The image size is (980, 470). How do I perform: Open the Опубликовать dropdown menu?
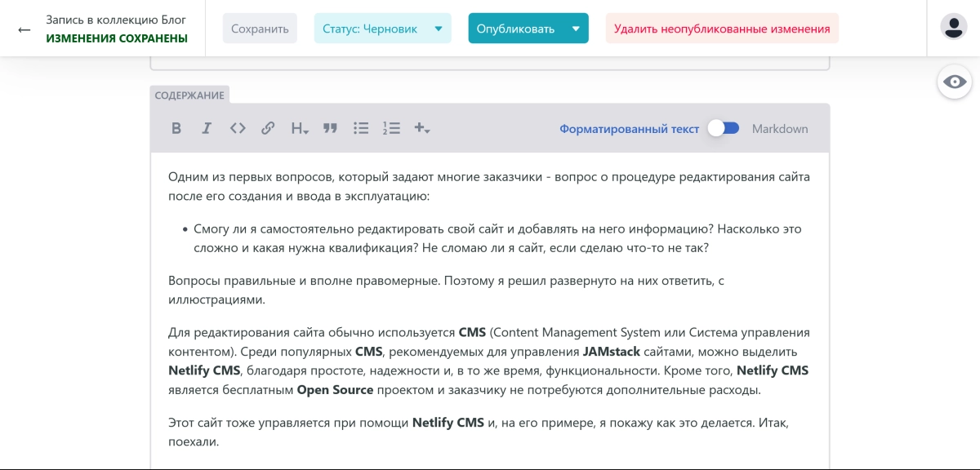pos(528,29)
